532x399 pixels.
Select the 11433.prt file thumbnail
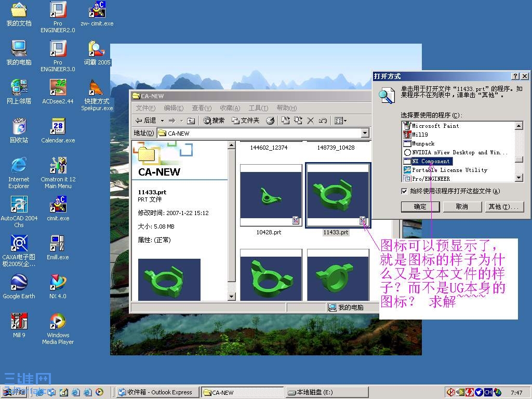click(x=338, y=195)
